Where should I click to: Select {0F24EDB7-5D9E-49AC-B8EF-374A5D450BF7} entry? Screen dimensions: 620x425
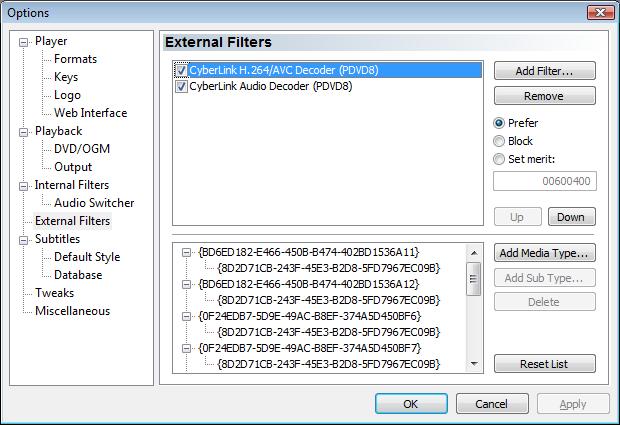tap(310, 348)
